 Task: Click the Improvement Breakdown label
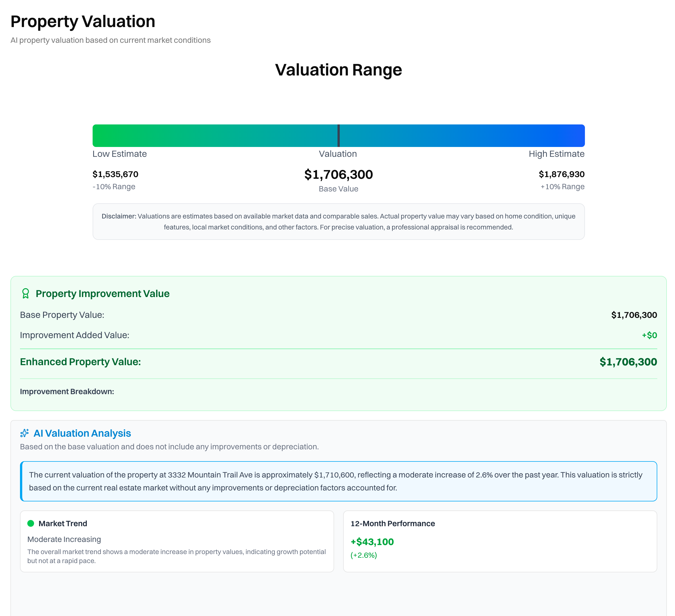(x=67, y=391)
